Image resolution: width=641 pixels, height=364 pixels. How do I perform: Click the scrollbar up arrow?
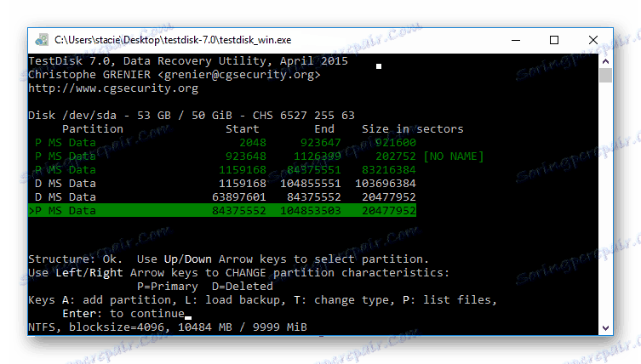605,61
